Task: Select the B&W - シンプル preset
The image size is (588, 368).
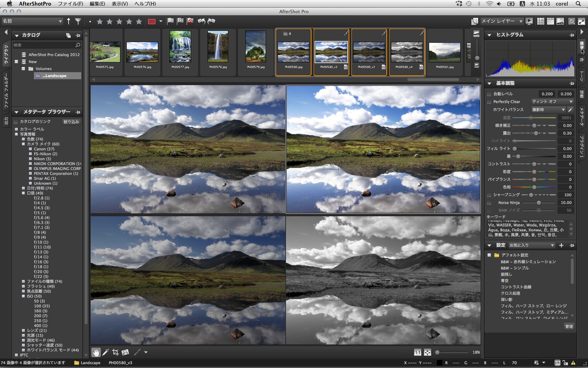Action: 514,268
